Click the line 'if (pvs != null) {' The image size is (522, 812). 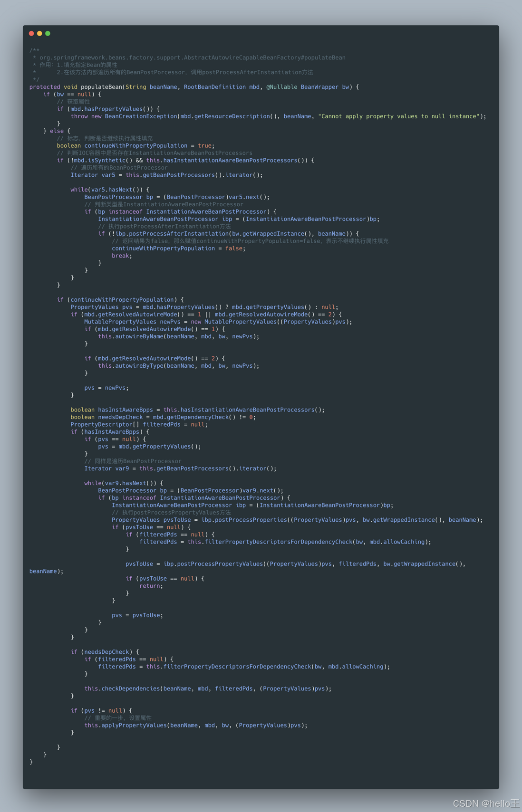101,711
